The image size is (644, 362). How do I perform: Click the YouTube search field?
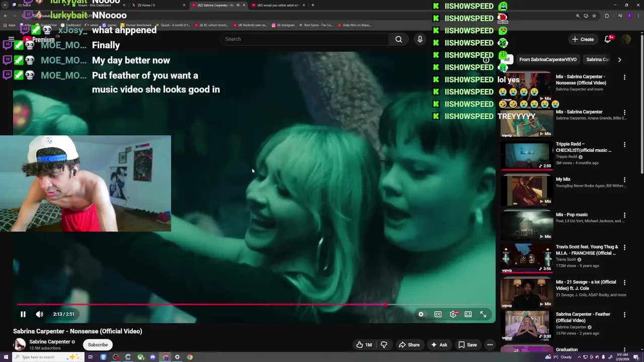tap(304, 39)
